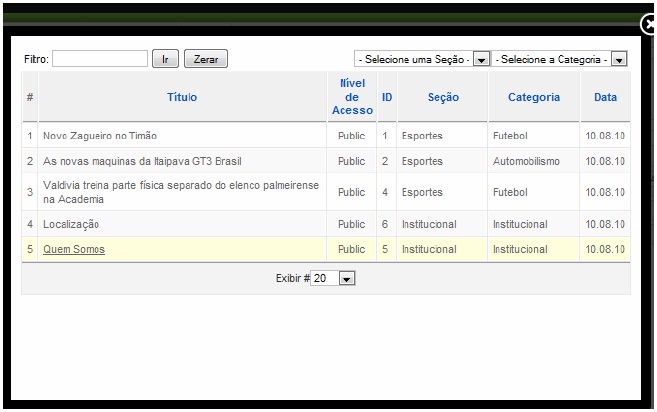The width and height of the screenshot is (657, 412).
Task: Open the Exibir # count dropdown
Action: coord(333,278)
